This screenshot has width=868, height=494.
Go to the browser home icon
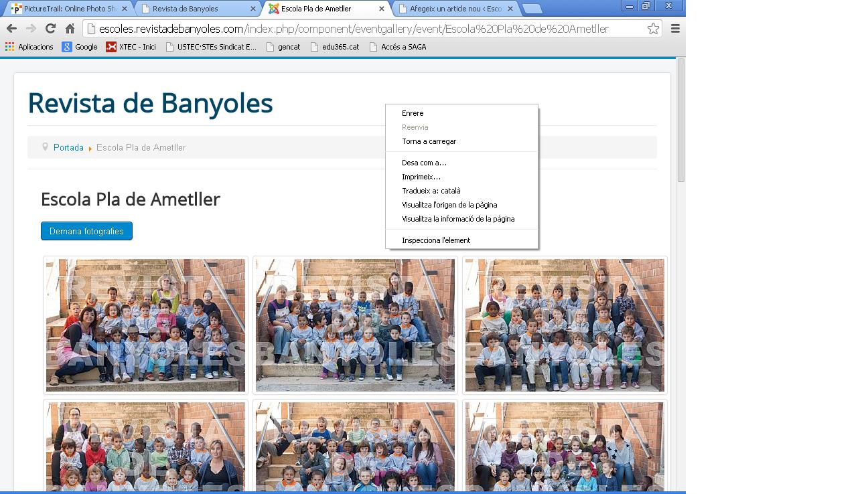(70, 29)
